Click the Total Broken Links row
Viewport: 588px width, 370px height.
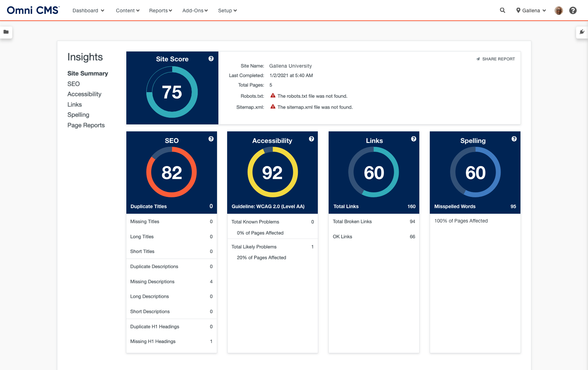point(373,221)
